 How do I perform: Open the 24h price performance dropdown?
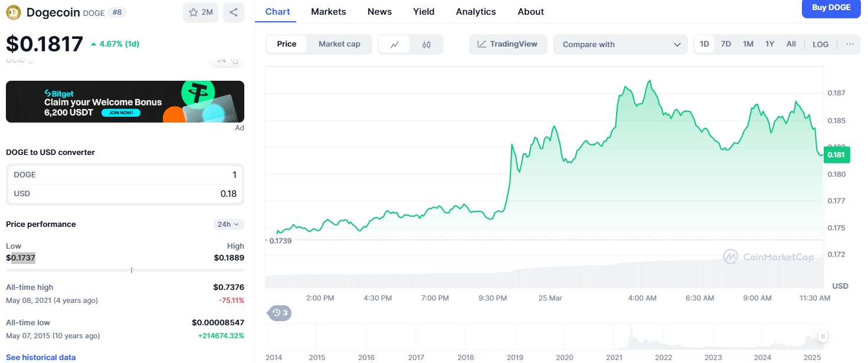228,224
